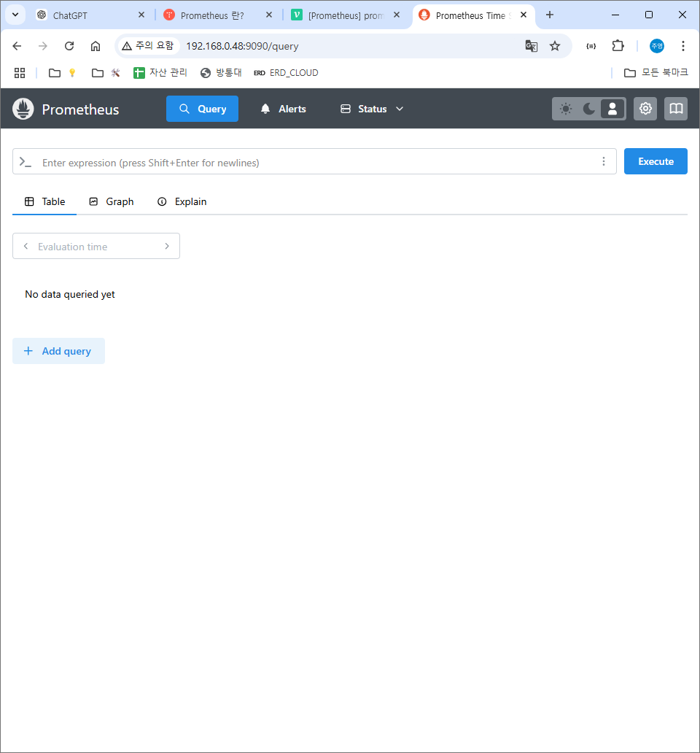Click the Evaluation time field
This screenshot has width=700, height=753.
click(x=96, y=247)
